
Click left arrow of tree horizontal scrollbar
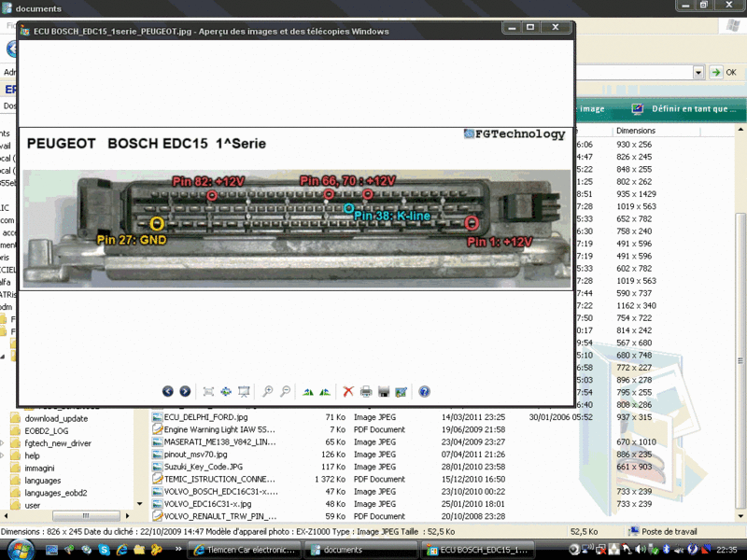pos(6,516)
